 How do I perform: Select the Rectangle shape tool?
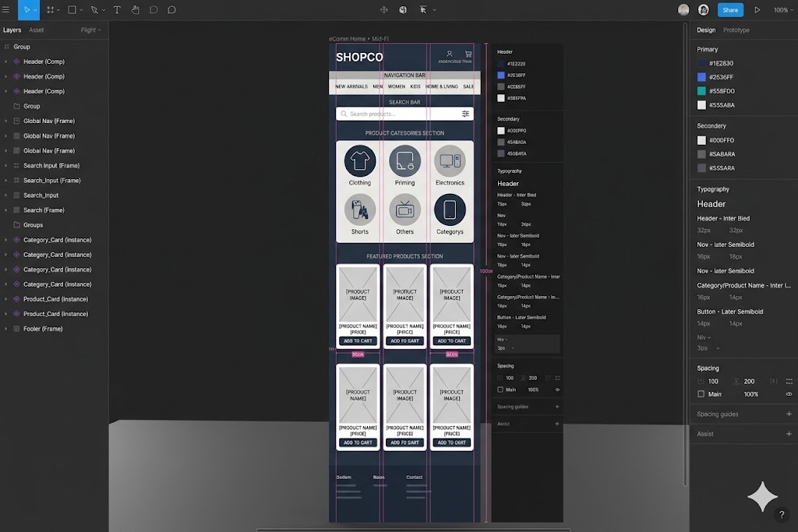click(x=72, y=9)
